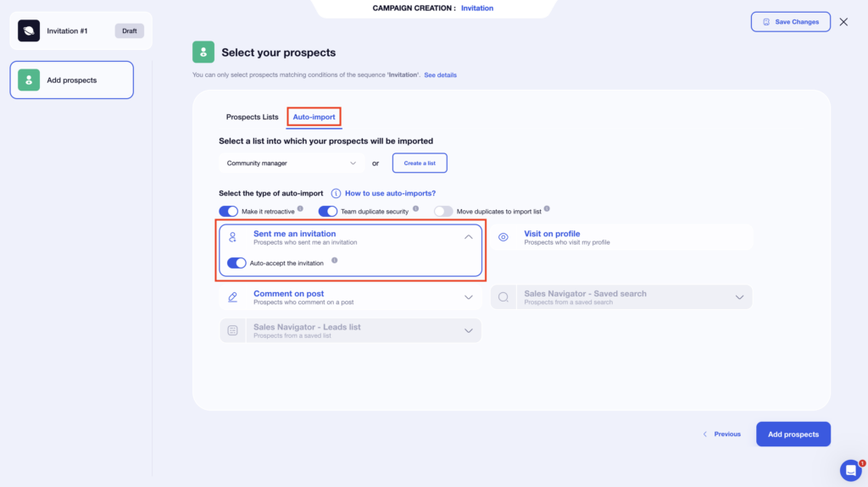Collapse the Sent me an invitation section
The height and width of the screenshot is (487, 868).
[x=469, y=237]
